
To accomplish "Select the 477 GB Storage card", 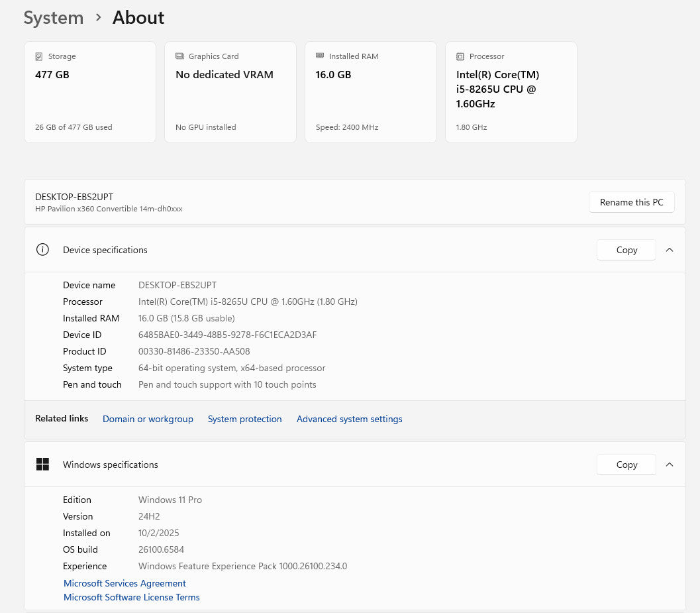I will 90,92.
